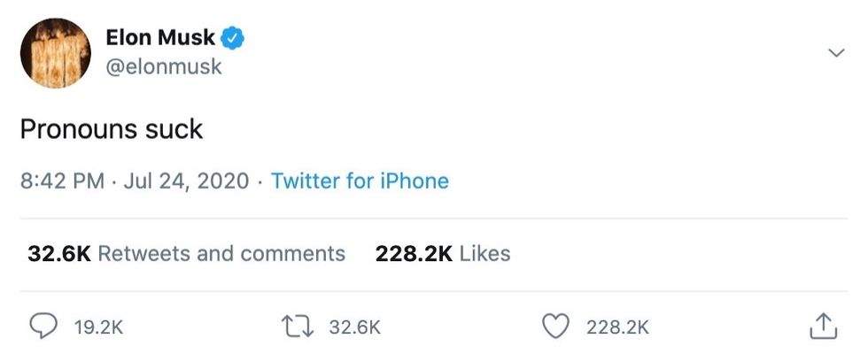The image size is (868, 354).
Task: Click the retweet arrows icon
Action: pyautogui.click(x=298, y=327)
